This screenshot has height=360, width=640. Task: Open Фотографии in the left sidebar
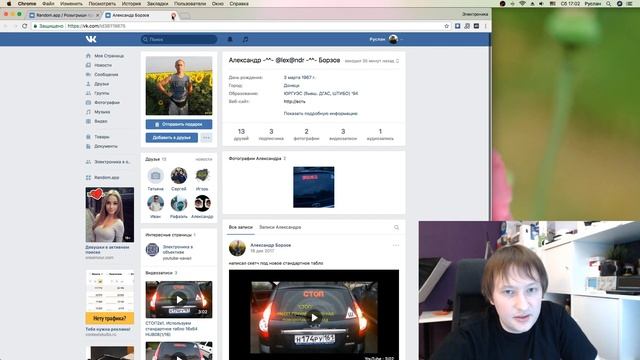coord(107,103)
